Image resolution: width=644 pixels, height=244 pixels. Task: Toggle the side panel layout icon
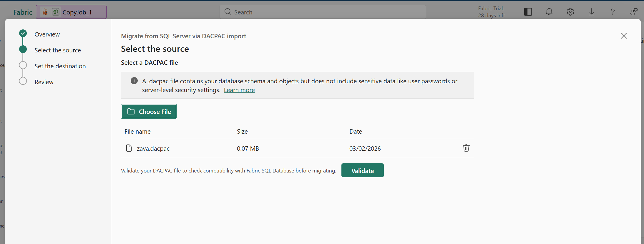point(528,12)
